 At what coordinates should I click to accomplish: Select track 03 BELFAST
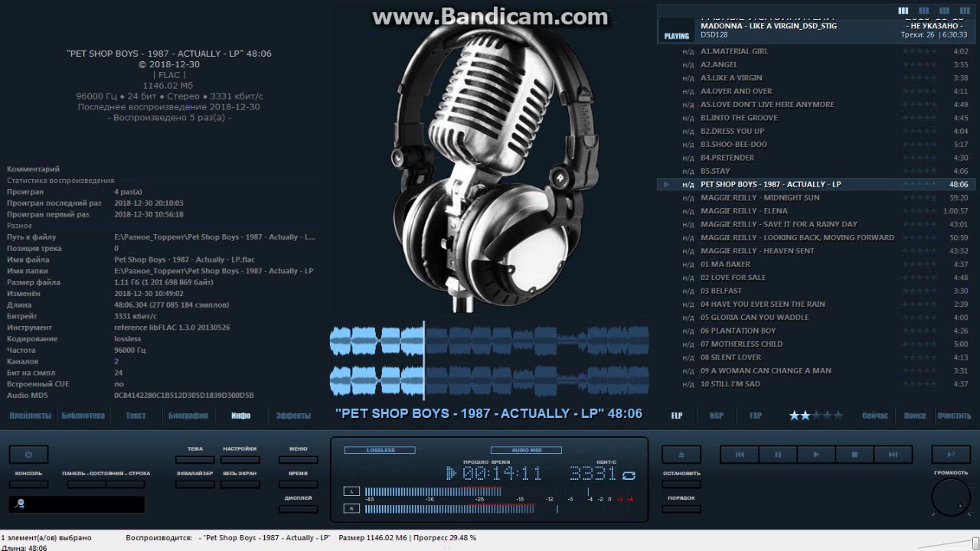tap(815, 291)
